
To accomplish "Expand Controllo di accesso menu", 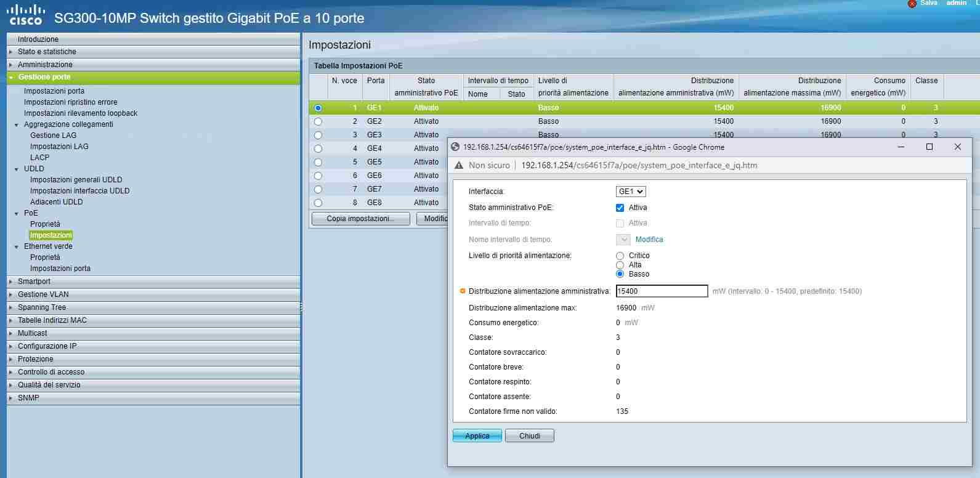I will [x=153, y=372].
